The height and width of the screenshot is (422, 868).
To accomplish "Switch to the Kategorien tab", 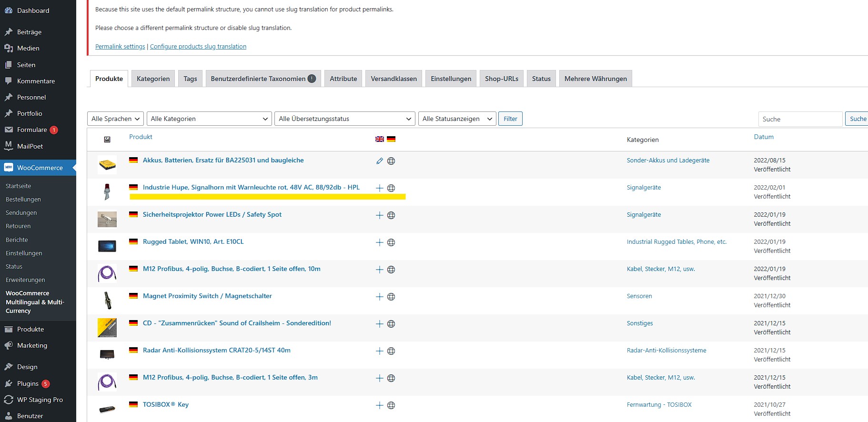I will tap(153, 79).
